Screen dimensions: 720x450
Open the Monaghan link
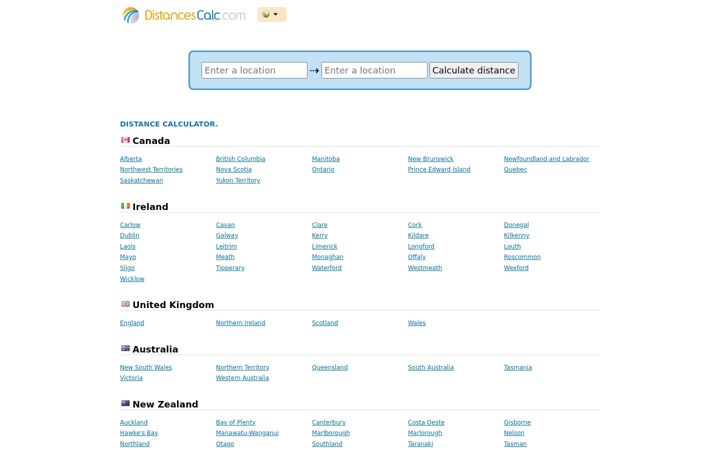[x=327, y=257]
